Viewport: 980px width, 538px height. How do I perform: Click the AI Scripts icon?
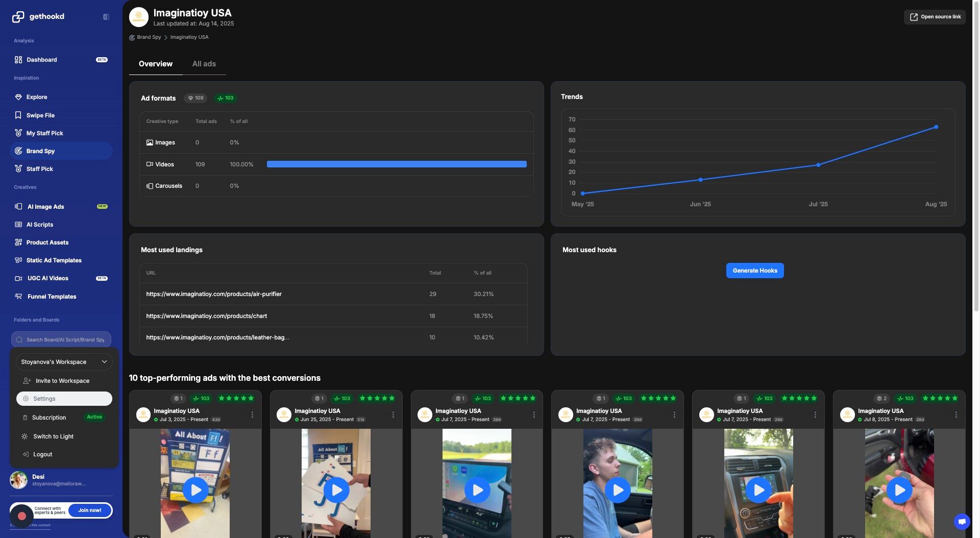[x=18, y=225]
